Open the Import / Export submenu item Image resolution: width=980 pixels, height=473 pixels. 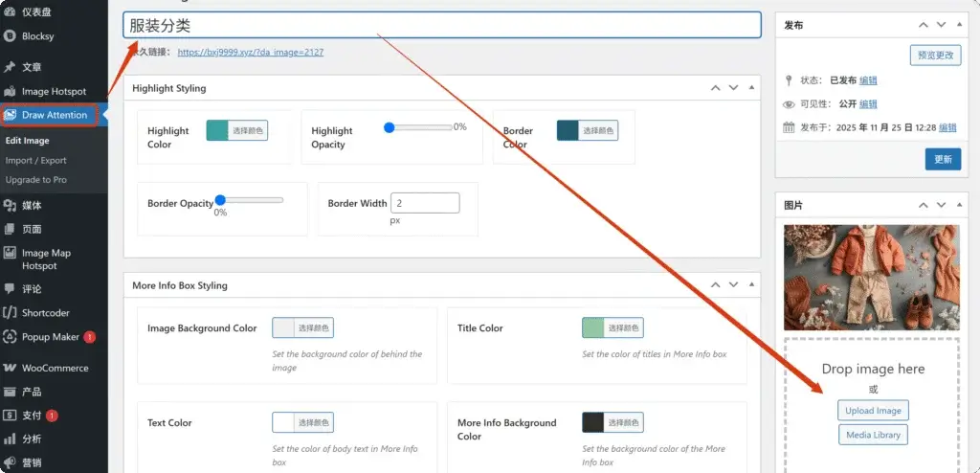click(36, 161)
